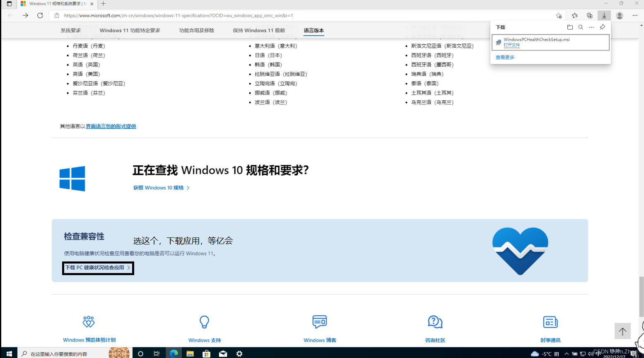644x358 pixels.
Task: Open Mail app from taskbar
Action: click(223, 353)
